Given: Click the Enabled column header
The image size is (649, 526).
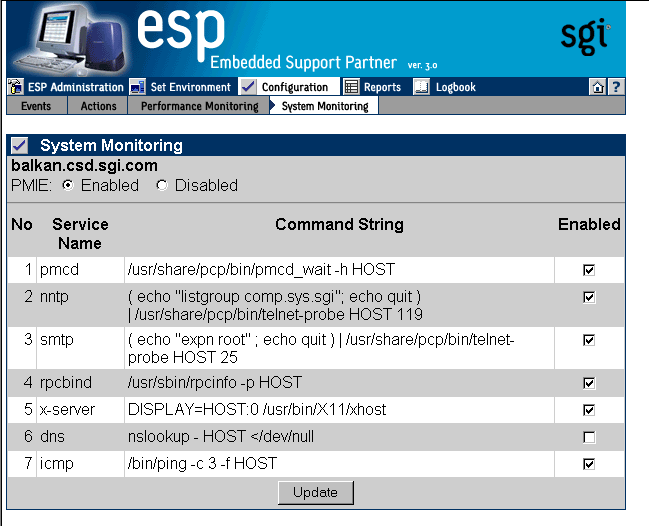Looking at the screenshot, I should pyautogui.click(x=589, y=224).
